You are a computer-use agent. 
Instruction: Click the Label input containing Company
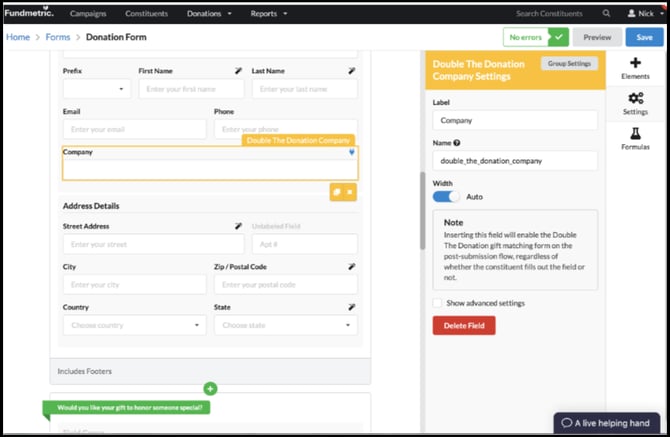click(514, 120)
